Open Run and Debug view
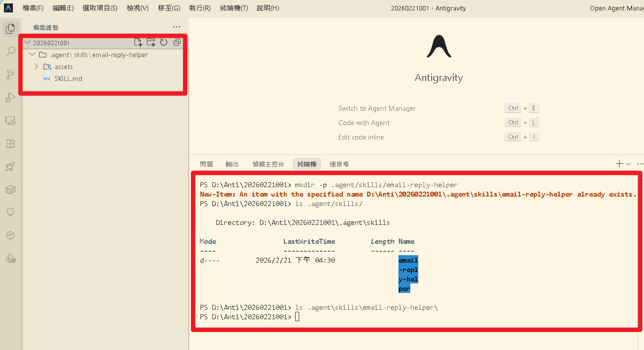Screen dimensions: 644x350 10,97
